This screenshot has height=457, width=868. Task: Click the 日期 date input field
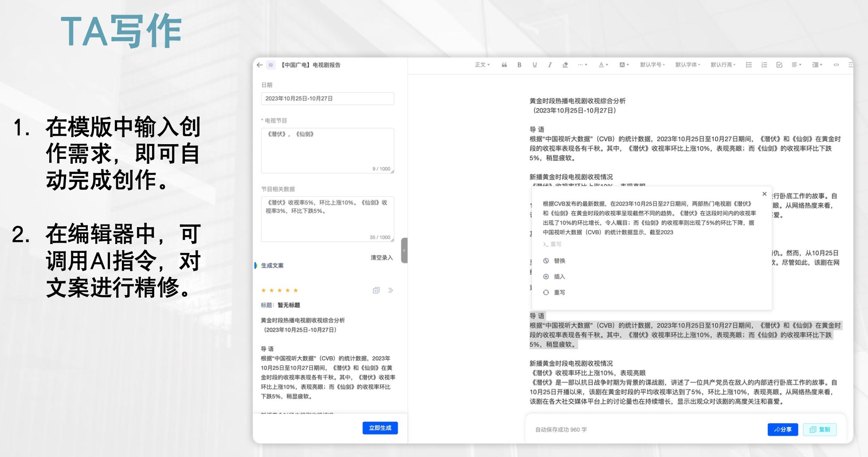328,98
